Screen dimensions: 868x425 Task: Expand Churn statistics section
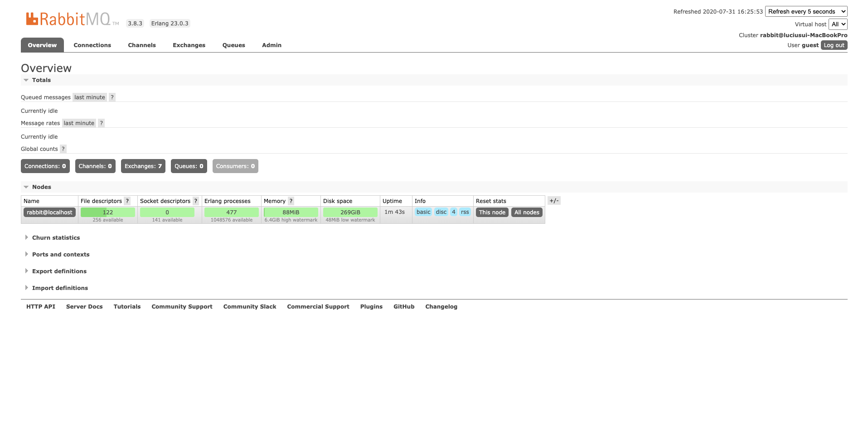pos(56,238)
